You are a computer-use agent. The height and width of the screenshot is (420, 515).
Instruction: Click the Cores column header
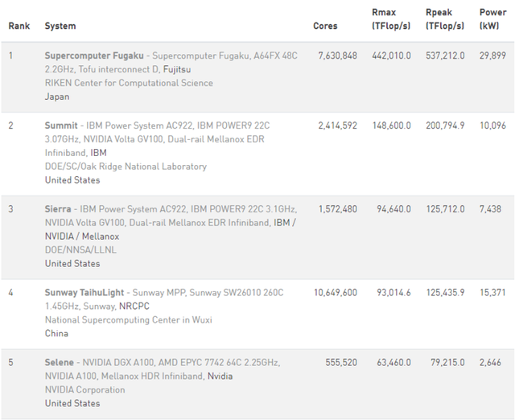(325, 26)
